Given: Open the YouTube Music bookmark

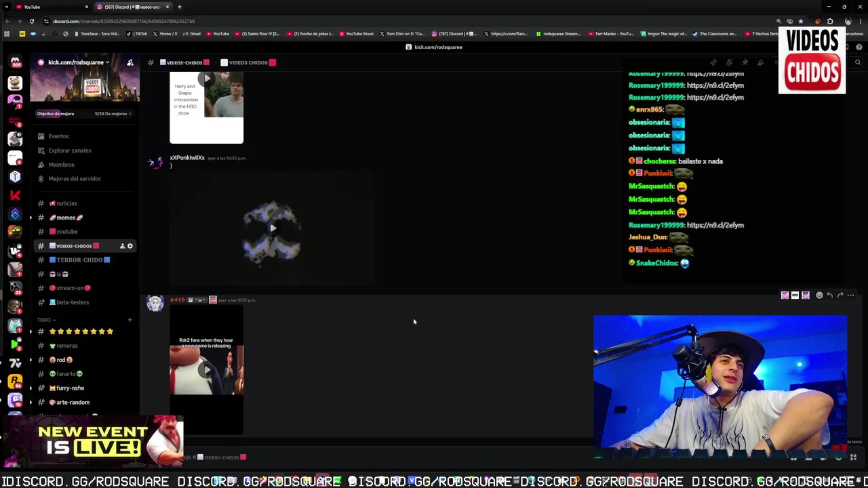Looking at the screenshot, I should pos(357,33).
